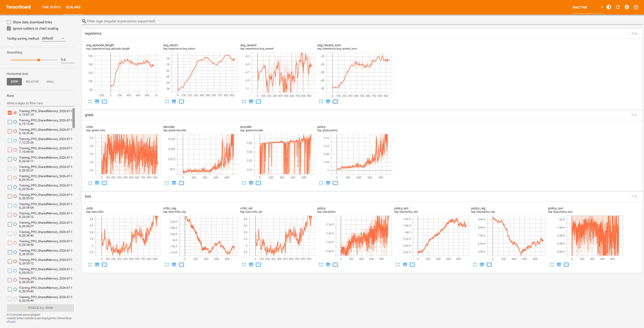The image size is (644, 328).
Task: Toggle y-axis log scale on avg_return chart
Action: pyautogui.click(x=174, y=101)
